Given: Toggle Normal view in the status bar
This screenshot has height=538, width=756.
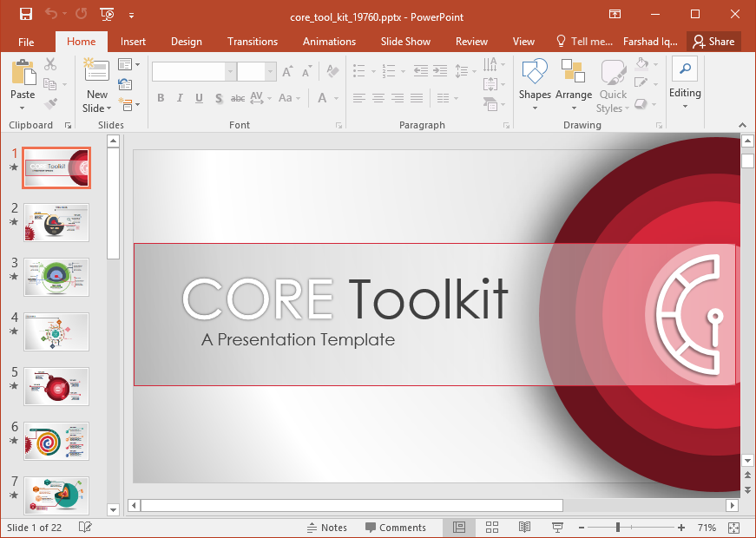Looking at the screenshot, I should pos(459,528).
